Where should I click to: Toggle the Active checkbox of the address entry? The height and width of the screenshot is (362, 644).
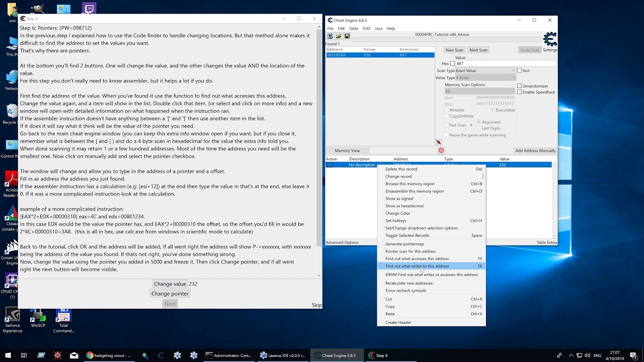pyautogui.click(x=330, y=165)
